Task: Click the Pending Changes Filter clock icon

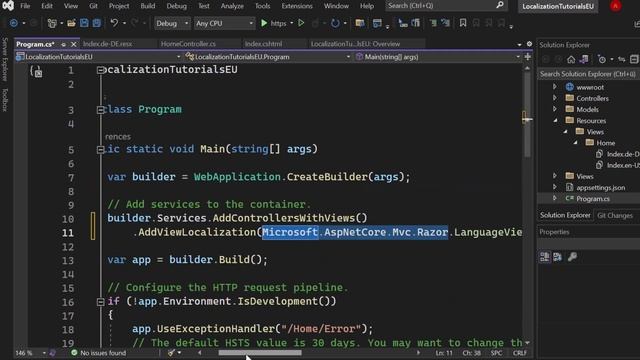Action: 602,60
